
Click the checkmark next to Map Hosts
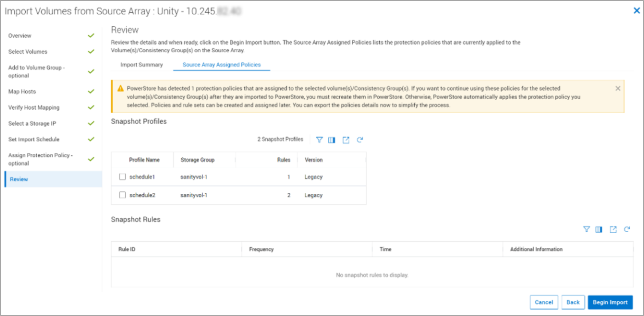pyautogui.click(x=91, y=91)
